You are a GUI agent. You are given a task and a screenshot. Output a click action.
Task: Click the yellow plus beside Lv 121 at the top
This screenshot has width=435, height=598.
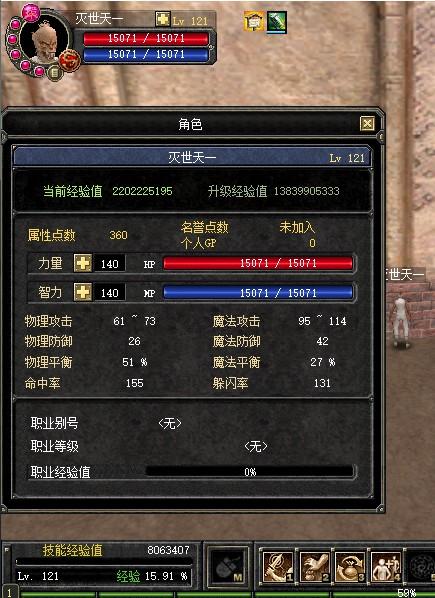(x=162, y=19)
